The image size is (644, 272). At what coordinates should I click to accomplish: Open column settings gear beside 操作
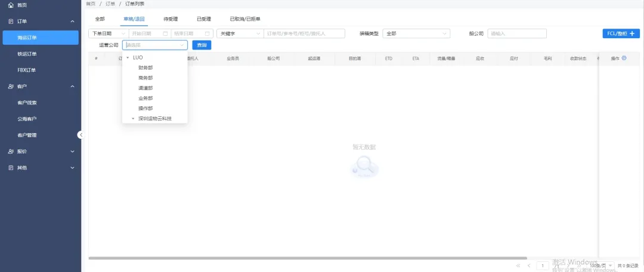624,58
